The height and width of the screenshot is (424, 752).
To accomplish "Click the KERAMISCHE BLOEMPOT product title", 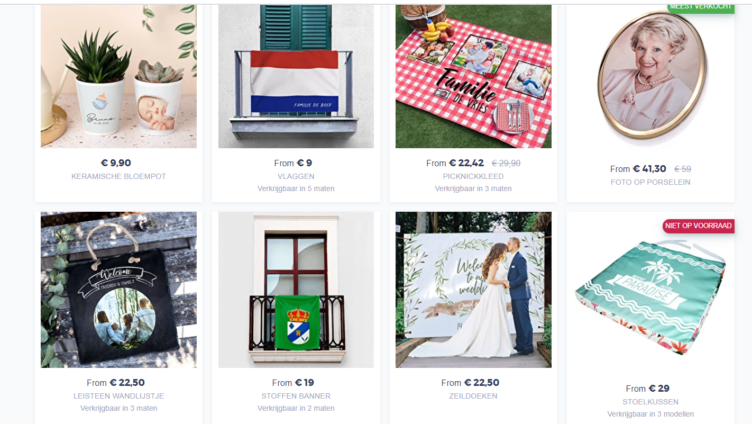I will 118,177.
